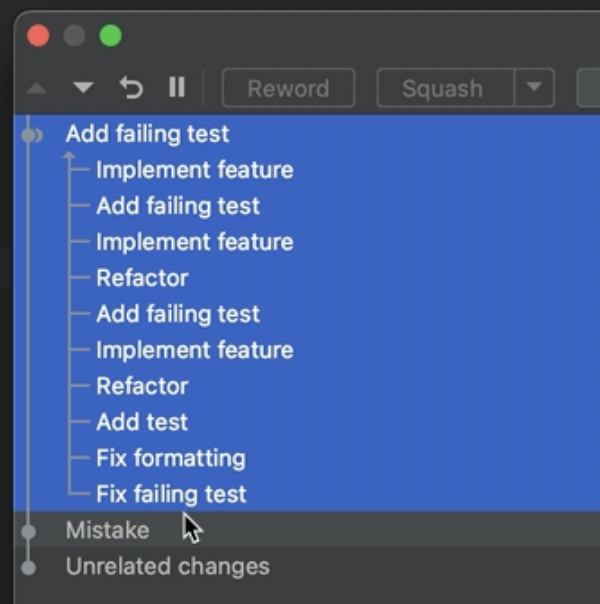Select the last Refactor sub-commit

(142, 386)
